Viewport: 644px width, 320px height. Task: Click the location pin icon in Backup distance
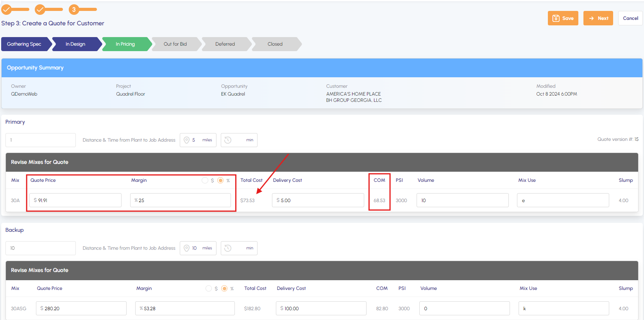(x=187, y=248)
